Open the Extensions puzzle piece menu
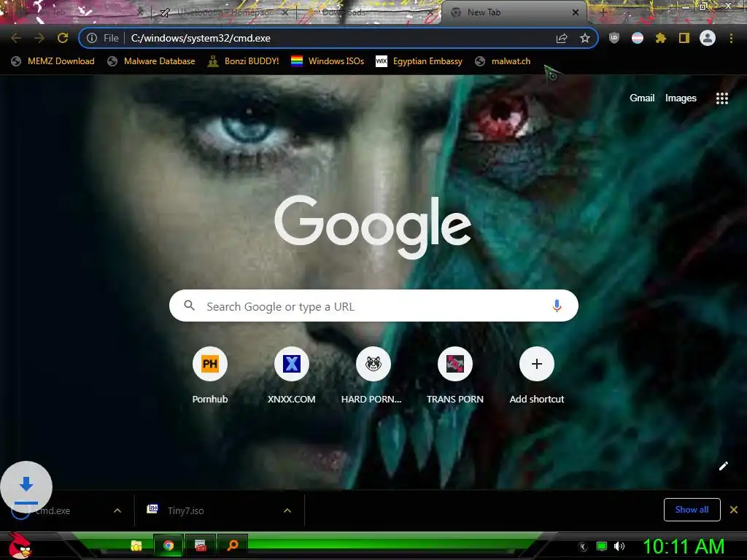The height and width of the screenshot is (560, 747). 661,38
